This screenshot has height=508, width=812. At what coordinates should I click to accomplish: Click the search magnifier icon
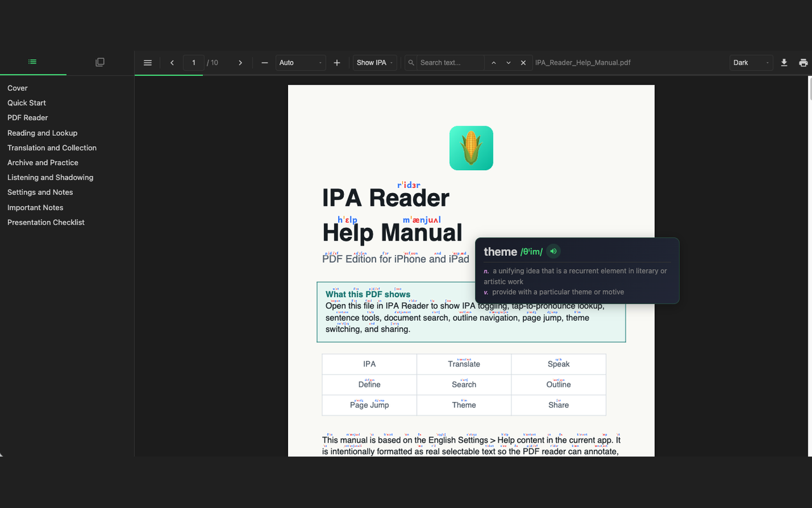coord(411,63)
